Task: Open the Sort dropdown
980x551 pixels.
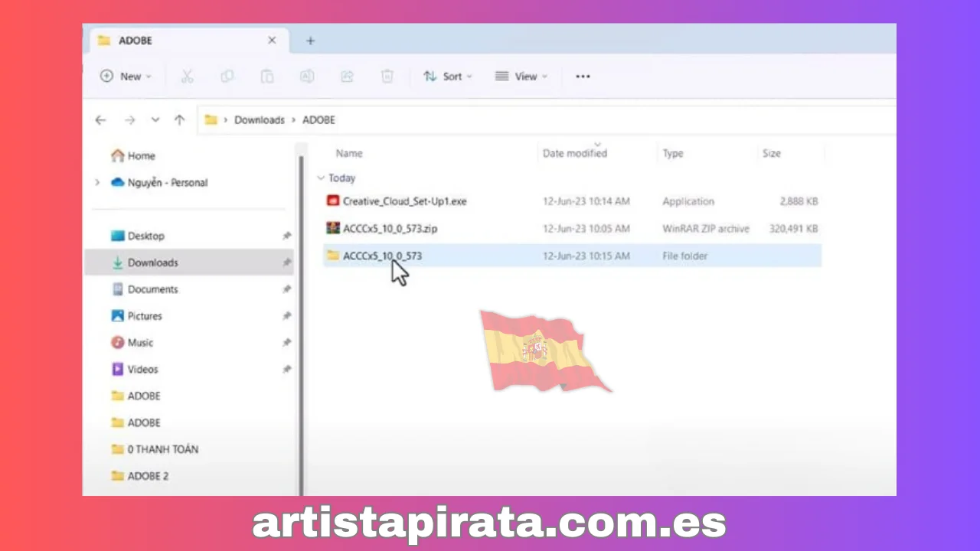Action: pyautogui.click(x=448, y=77)
